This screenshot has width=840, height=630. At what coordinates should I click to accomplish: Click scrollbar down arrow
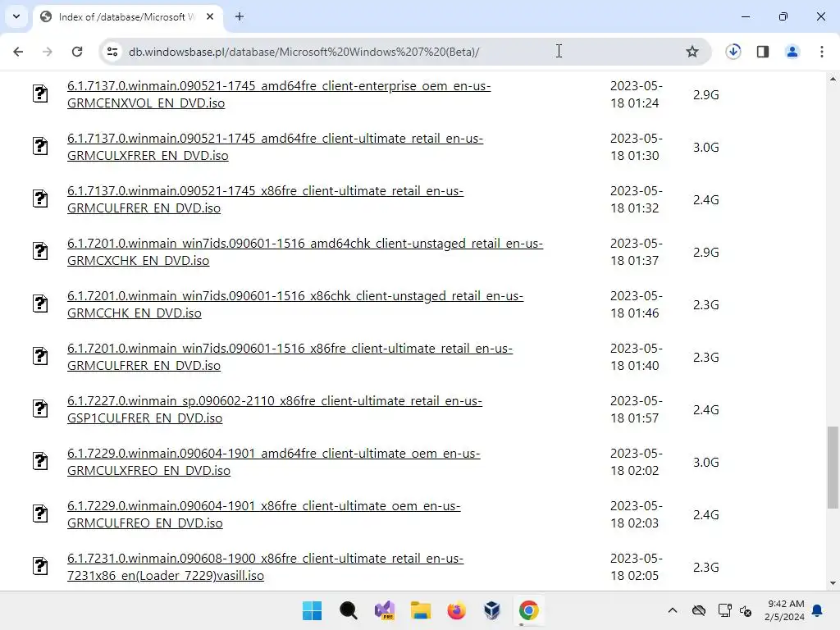point(833,583)
